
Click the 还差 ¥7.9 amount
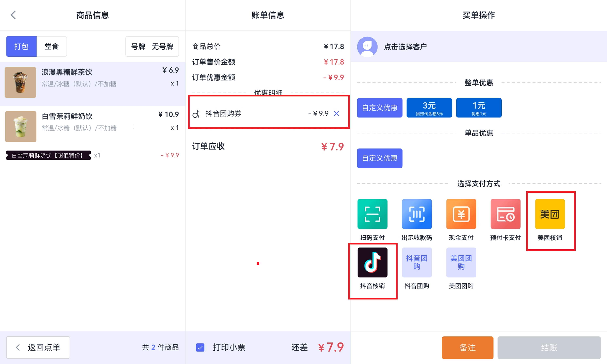(331, 347)
